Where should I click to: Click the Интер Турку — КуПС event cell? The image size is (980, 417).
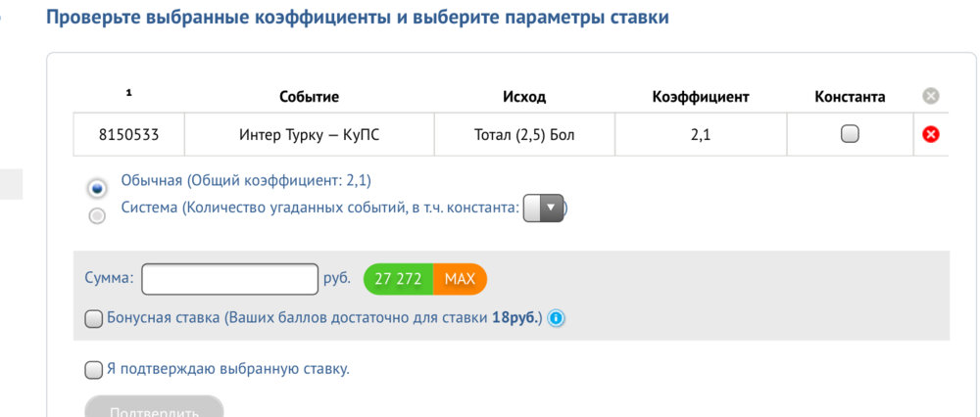pyautogui.click(x=310, y=135)
